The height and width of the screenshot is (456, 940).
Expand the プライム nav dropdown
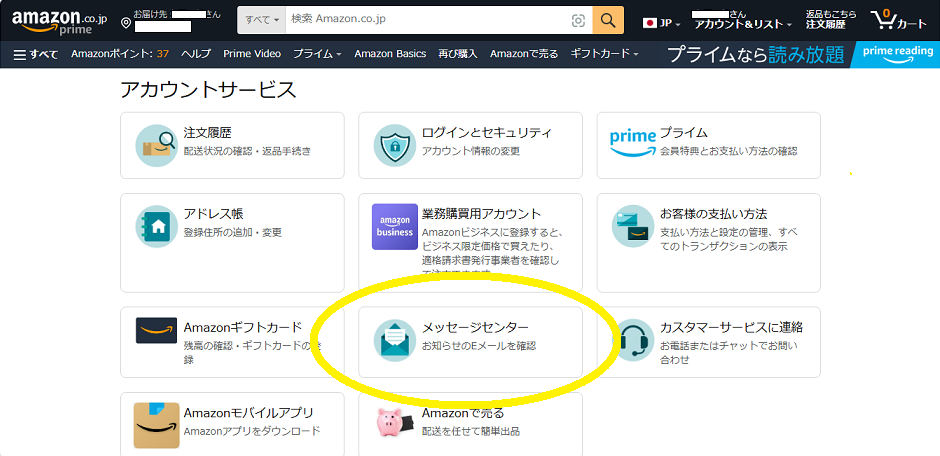pos(317,54)
